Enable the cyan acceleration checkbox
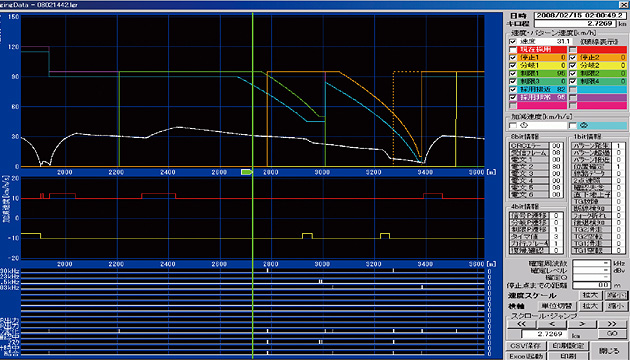Screen dimensions: 630x360 573,126
